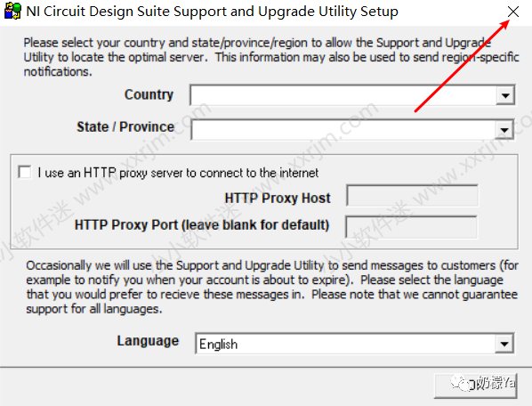Viewport: 532px width, 406px height.
Task: Click the NI setup icon in title bar
Action: [x=12, y=12]
